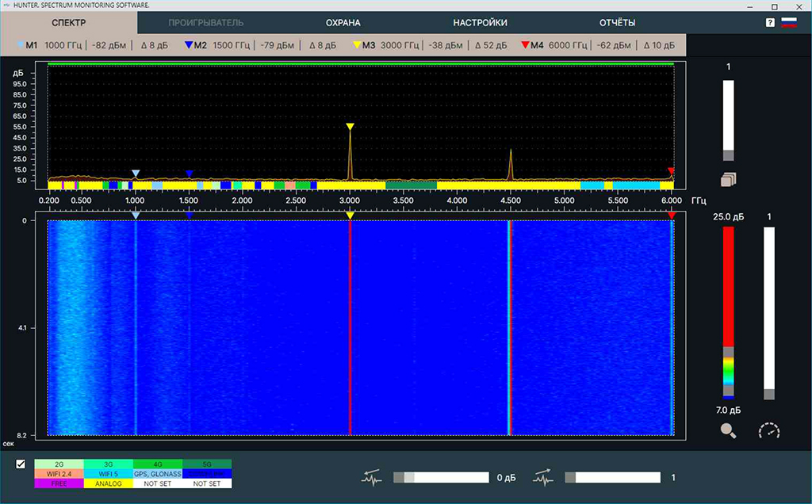The width and height of the screenshot is (812, 504).
Task: Click the speedometer gauge icon
Action: point(769,430)
